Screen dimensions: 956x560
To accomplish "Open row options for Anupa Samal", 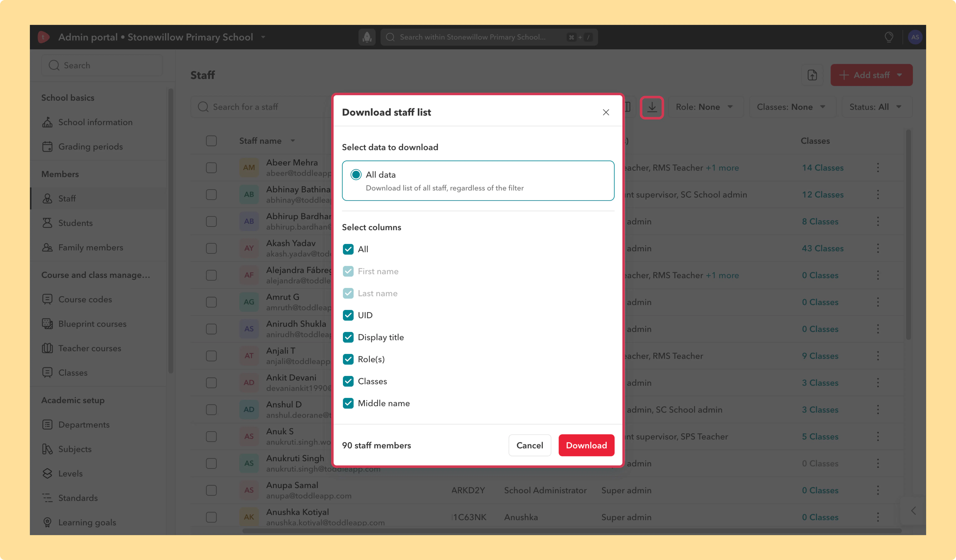I will 878,490.
